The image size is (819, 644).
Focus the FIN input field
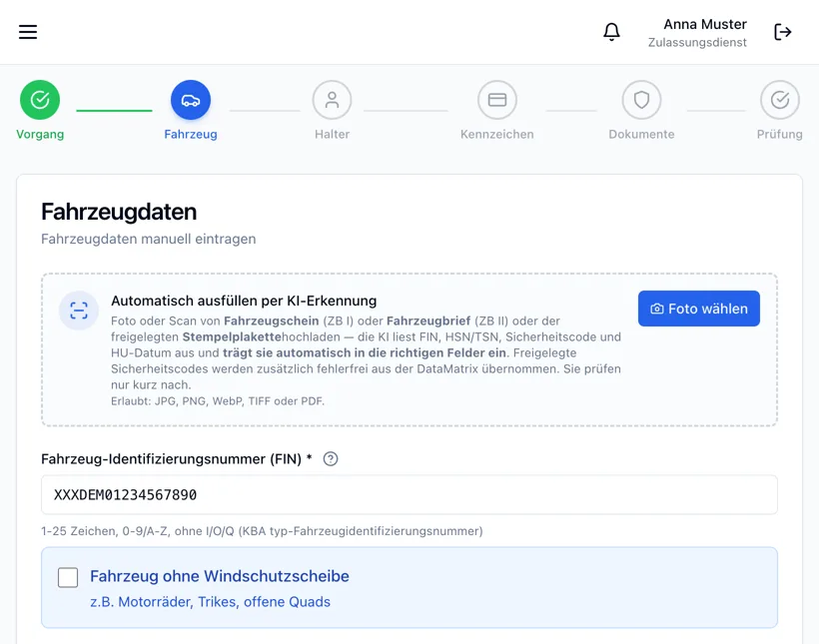(x=409, y=494)
